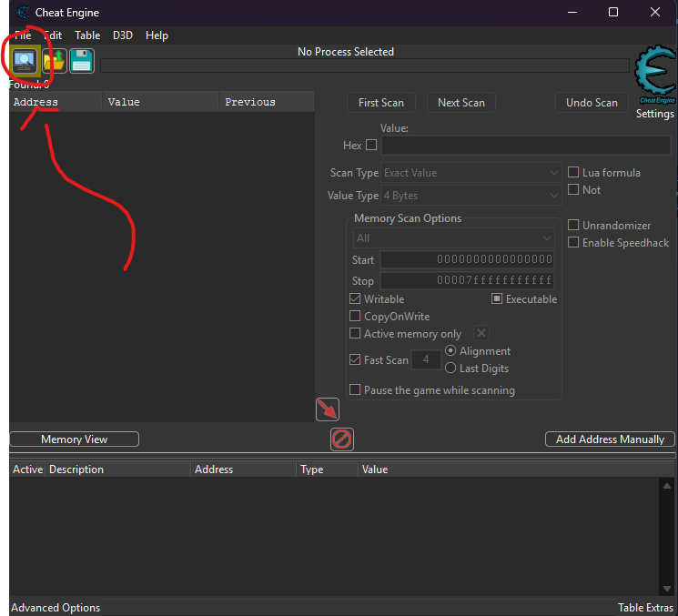
Task: Expand the memory region All dropdown
Action: 453,238
